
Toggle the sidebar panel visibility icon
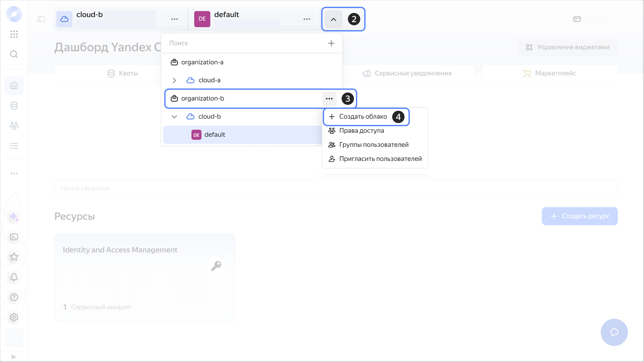pos(41,19)
